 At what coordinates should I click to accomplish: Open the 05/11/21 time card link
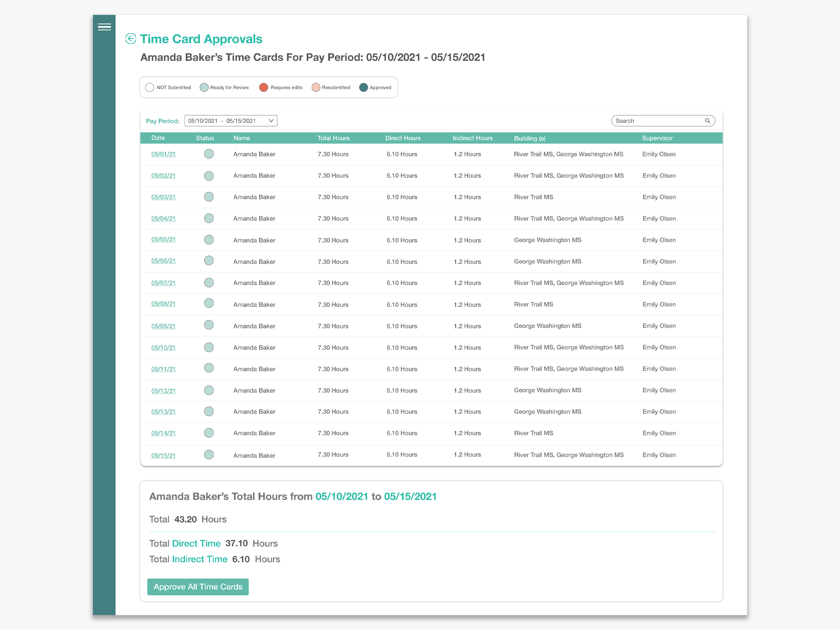[164, 369]
